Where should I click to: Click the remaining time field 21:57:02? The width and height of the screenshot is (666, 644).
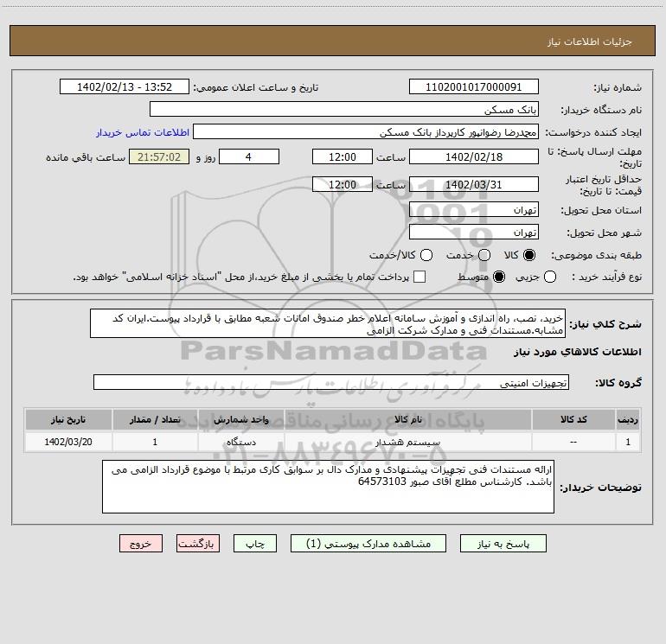[159, 157]
